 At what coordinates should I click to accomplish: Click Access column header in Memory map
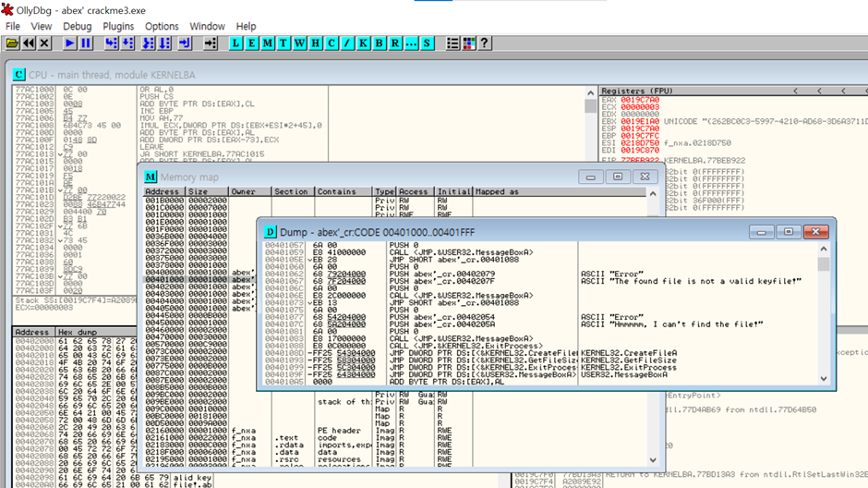[x=416, y=191]
